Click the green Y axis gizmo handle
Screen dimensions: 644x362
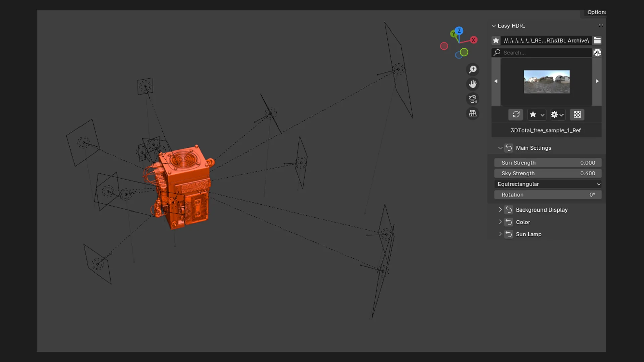click(453, 34)
